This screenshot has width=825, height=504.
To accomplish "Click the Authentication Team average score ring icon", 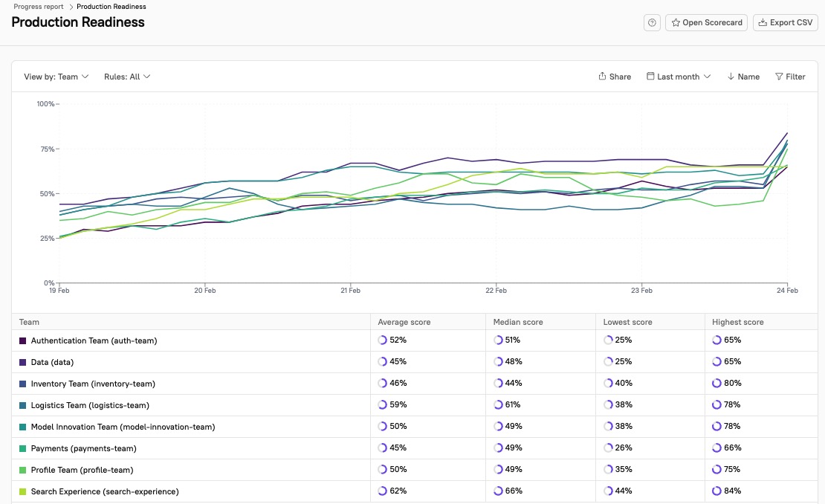I will [383, 340].
